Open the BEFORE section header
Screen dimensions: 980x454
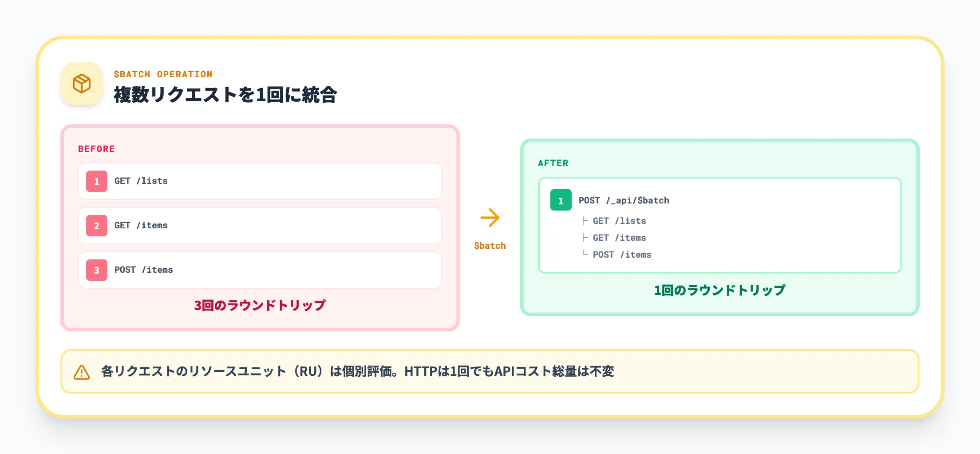tap(96, 149)
